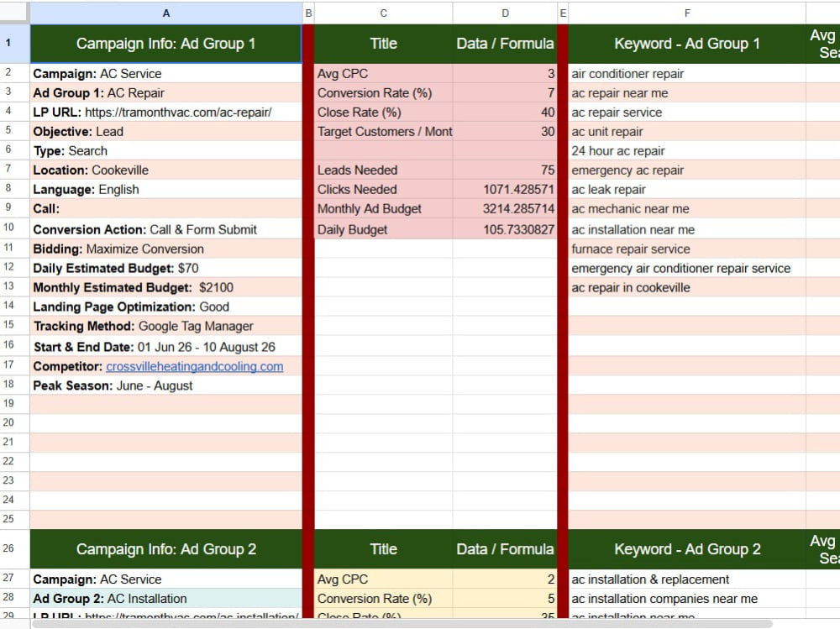Screen dimensions: 840x629
Task: Open the crossvilleheatingandcooling.com competitor link
Action: coord(195,366)
